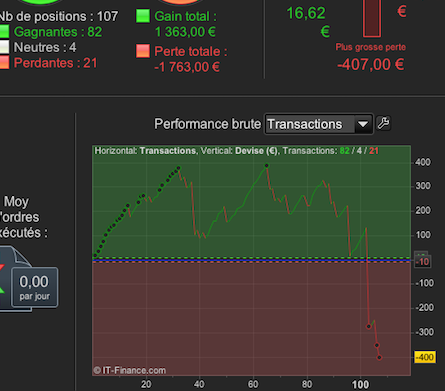Click the green Gain total swatch
This screenshot has width=445, height=391.
pyautogui.click(x=143, y=16)
